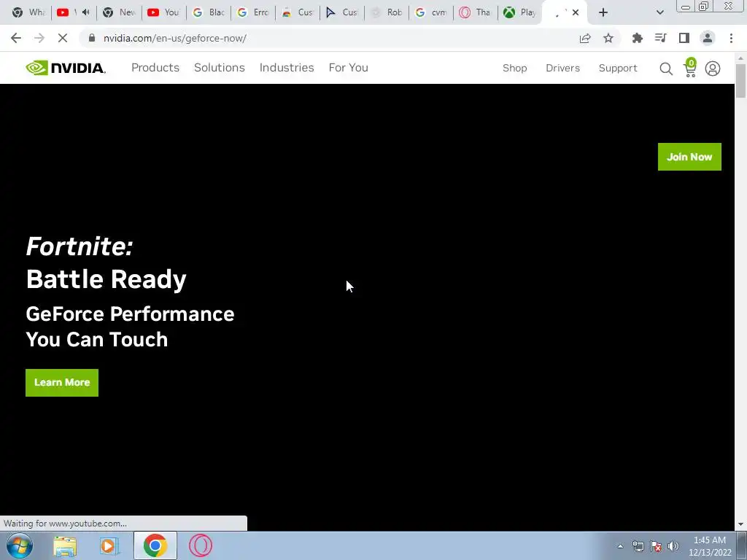Open the Action Center flag icon

pos(656,546)
